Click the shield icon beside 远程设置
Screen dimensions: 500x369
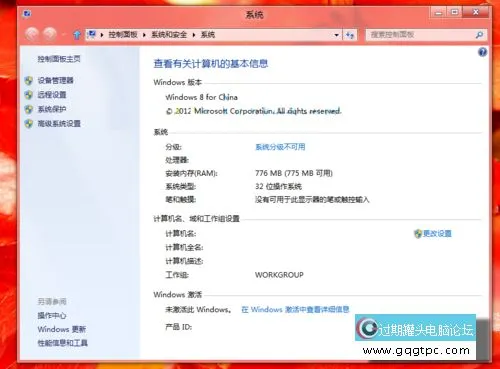coord(29,95)
